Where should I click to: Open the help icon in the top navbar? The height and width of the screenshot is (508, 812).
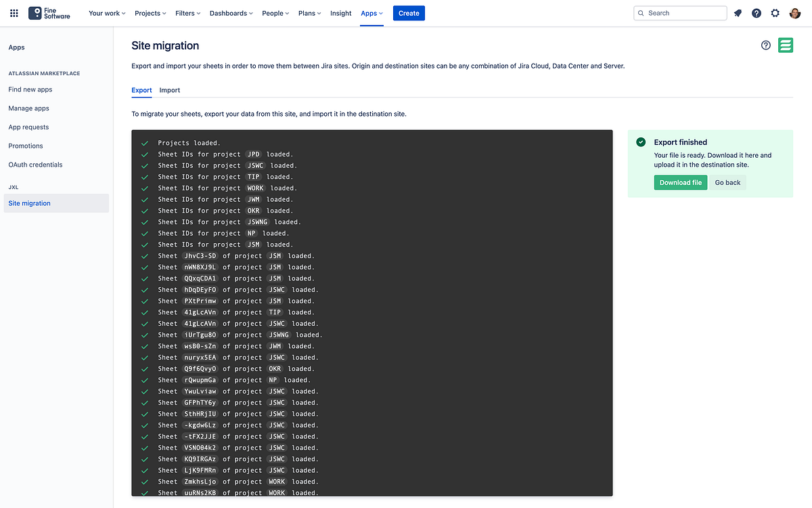[x=756, y=13]
